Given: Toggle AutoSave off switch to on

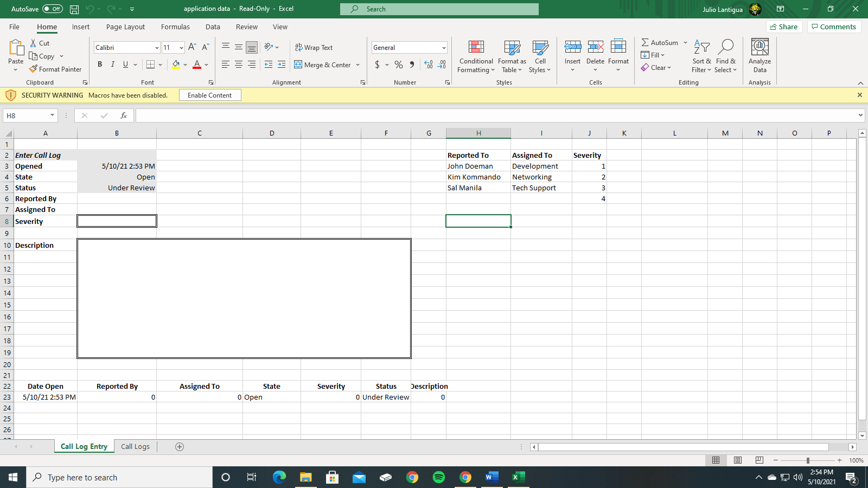Looking at the screenshot, I should [51, 9].
